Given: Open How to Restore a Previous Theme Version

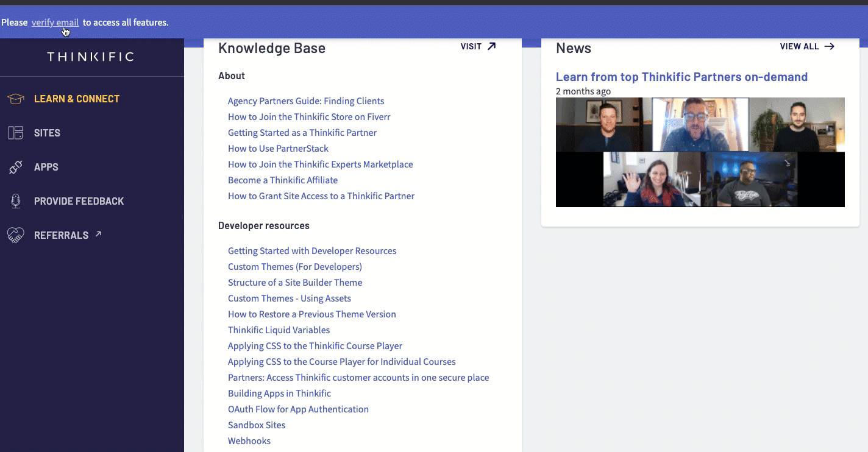Looking at the screenshot, I should (x=312, y=314).
